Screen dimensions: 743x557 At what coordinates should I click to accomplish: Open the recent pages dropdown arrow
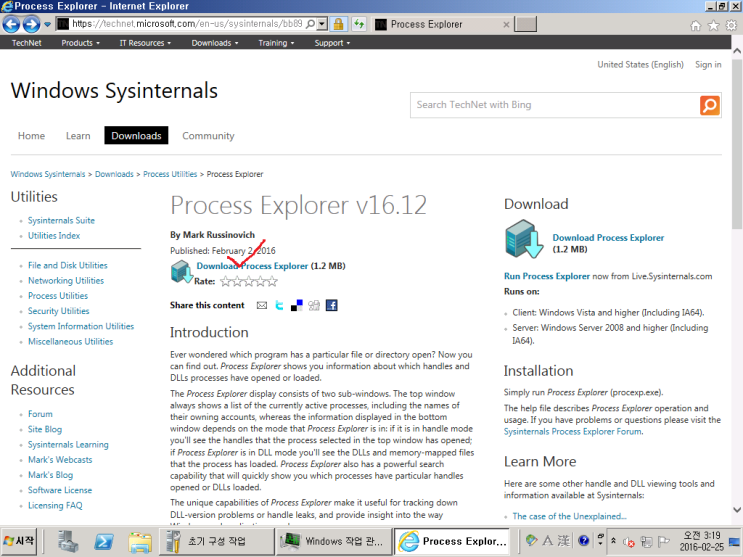pyautogui.click(x=47, y=24)
